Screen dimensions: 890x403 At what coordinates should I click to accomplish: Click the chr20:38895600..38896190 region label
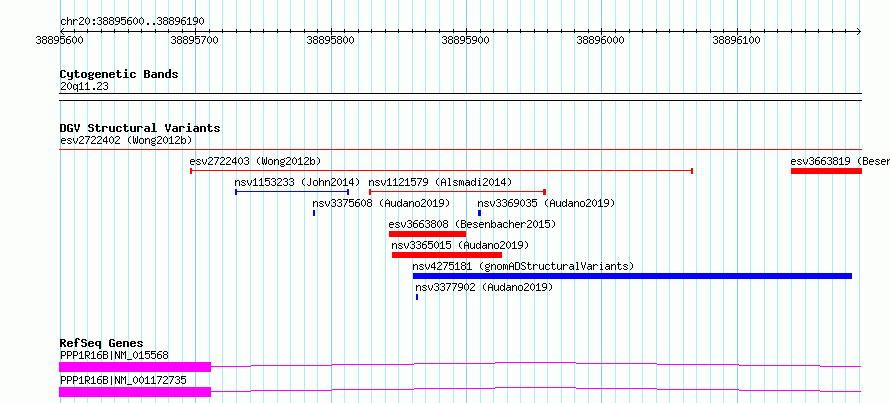coord(132,22)
